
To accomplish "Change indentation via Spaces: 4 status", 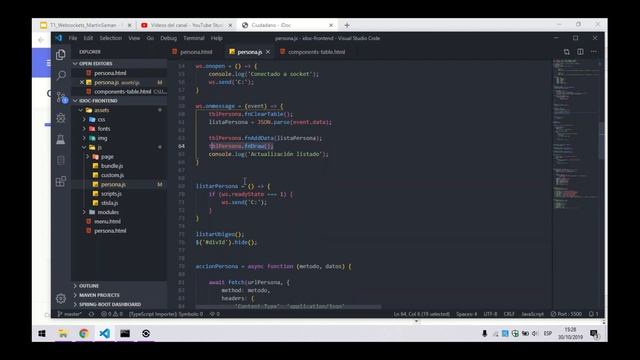I will pos(467,314).
